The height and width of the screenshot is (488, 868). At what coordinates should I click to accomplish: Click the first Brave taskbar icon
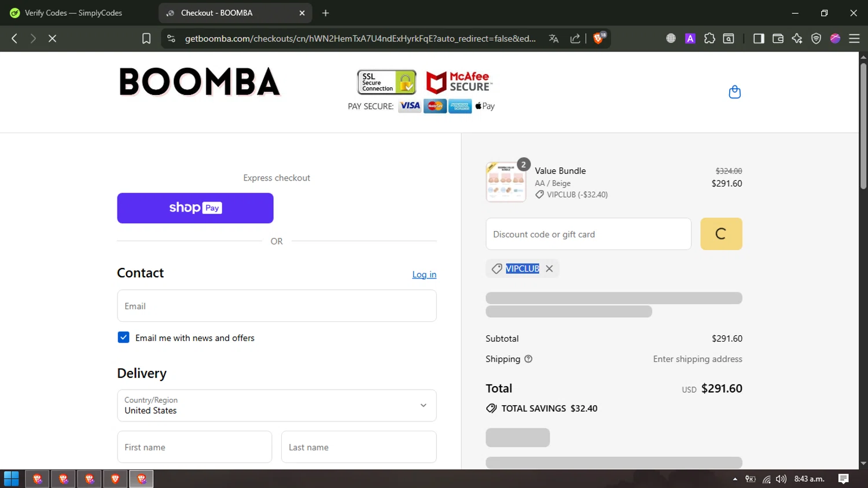click(38, 479)
